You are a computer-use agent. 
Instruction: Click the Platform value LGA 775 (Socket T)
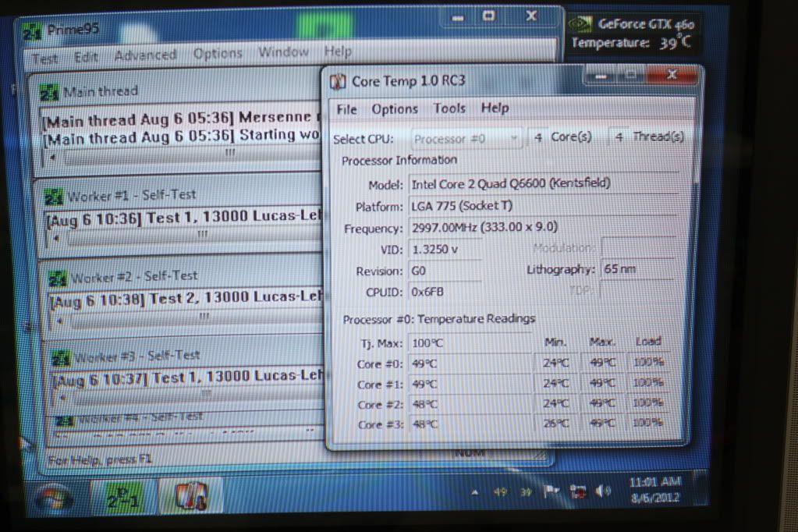point(543,205)
